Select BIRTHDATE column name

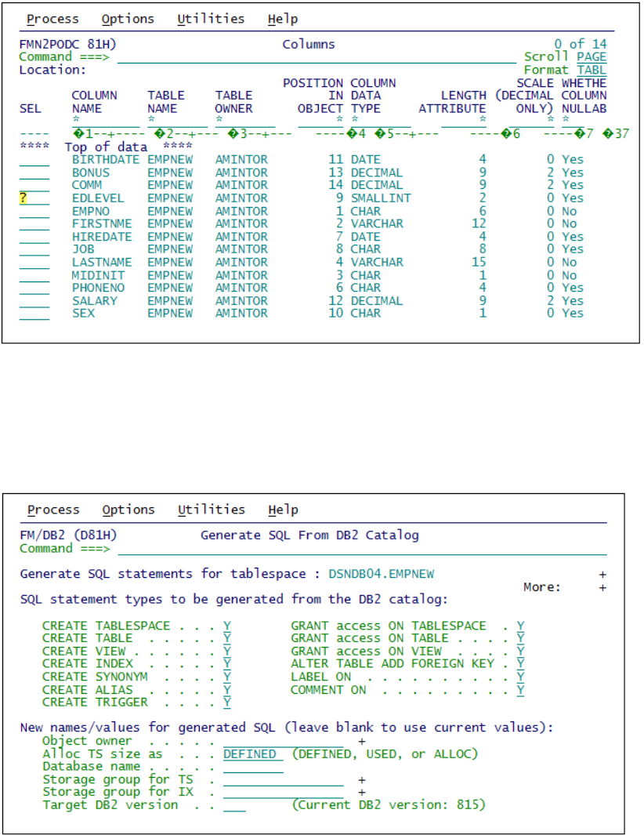106,160
